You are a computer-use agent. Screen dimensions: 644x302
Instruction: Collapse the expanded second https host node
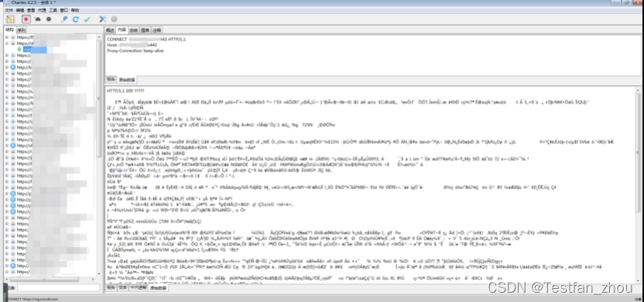click(7, 43)
